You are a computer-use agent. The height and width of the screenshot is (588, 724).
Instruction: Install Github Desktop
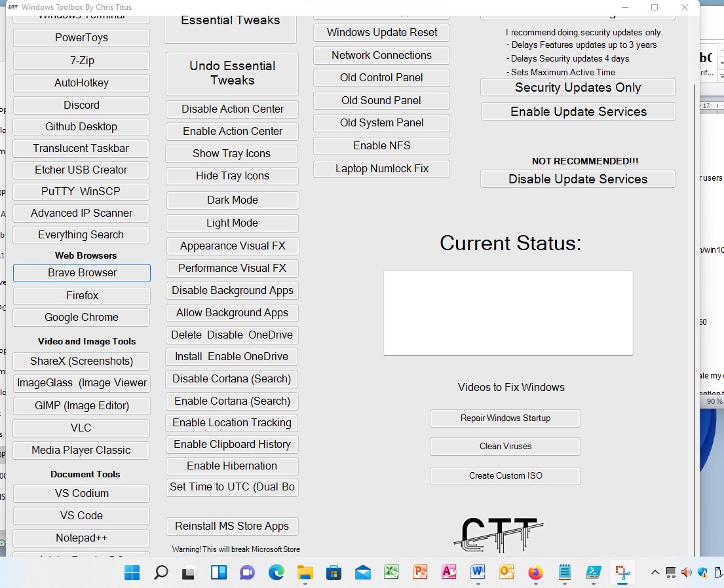click(x=81, y=126)
